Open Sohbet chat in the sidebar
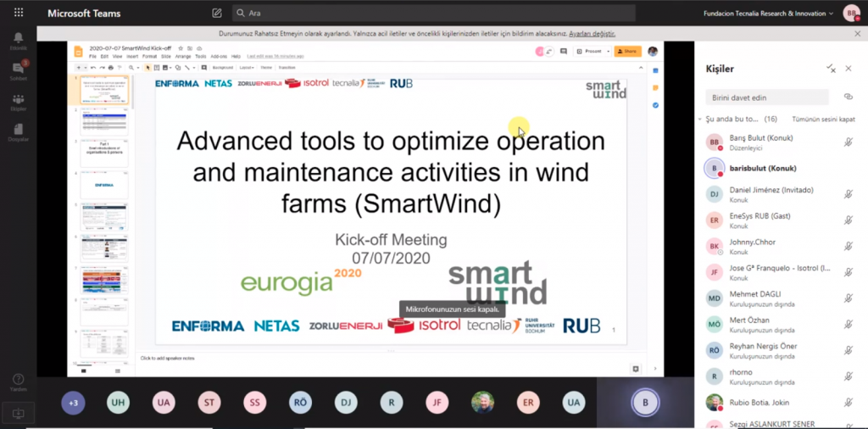 click(18, 70)
